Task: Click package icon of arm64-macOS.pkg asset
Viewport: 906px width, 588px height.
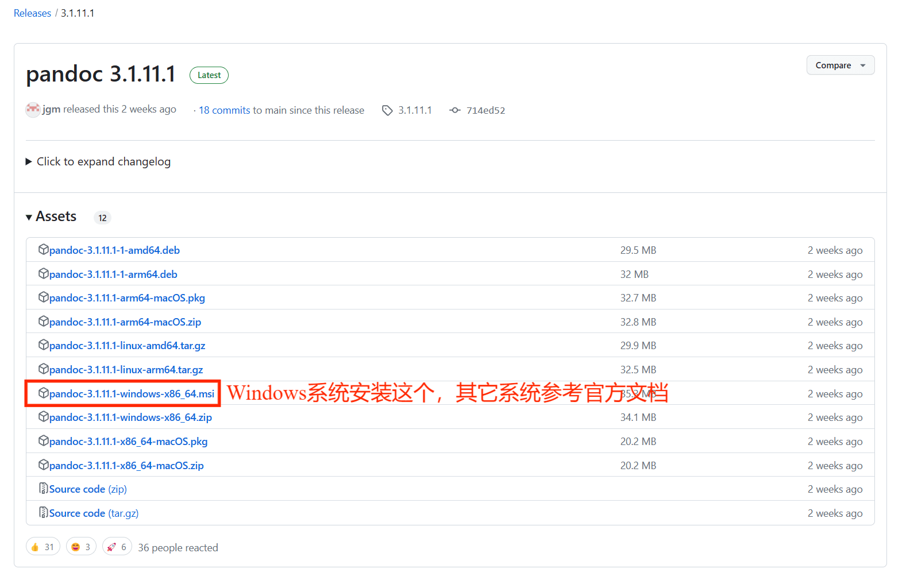Action: [x=44, y=297]
